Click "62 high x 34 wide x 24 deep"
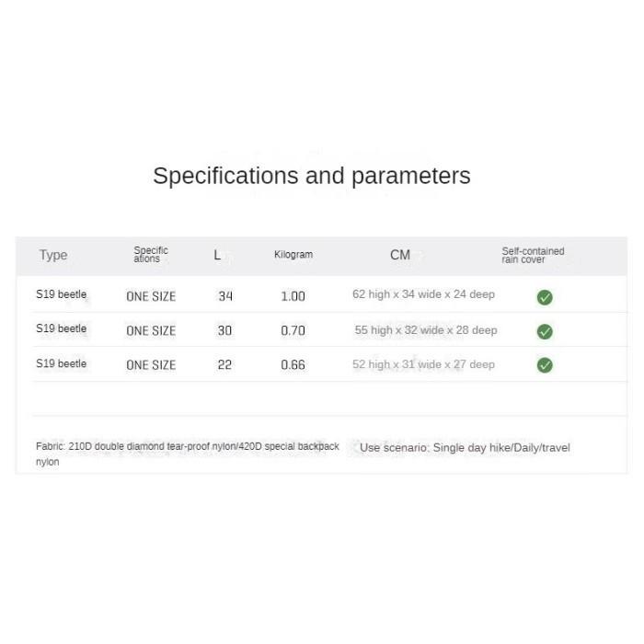The height and width of the screenshot is (644, 644). click(423, 295)
